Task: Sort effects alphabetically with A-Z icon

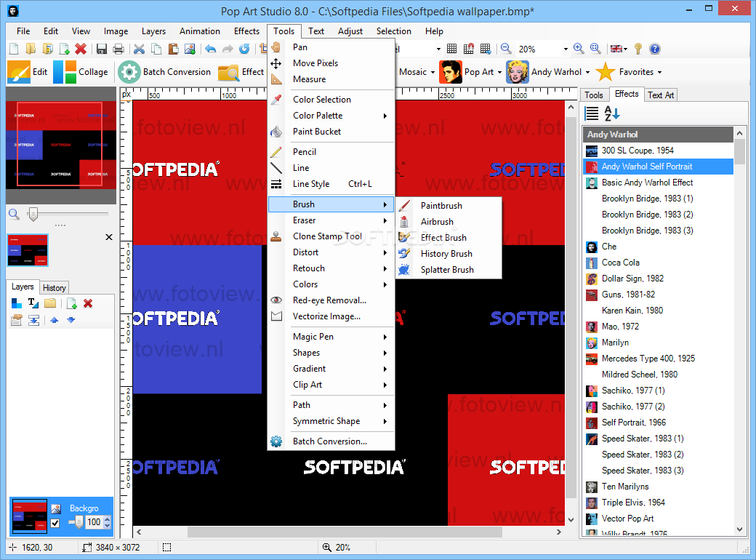Action: (x=612, y=113)
